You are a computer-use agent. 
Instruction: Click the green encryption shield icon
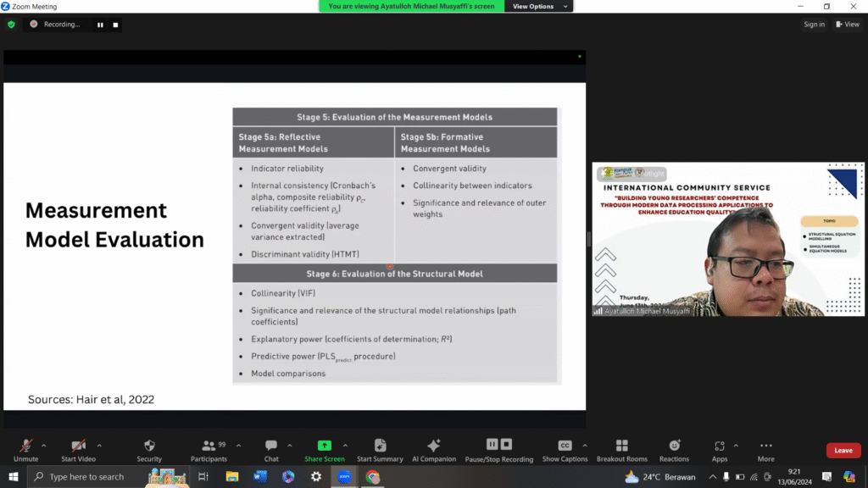click(11, 25)
